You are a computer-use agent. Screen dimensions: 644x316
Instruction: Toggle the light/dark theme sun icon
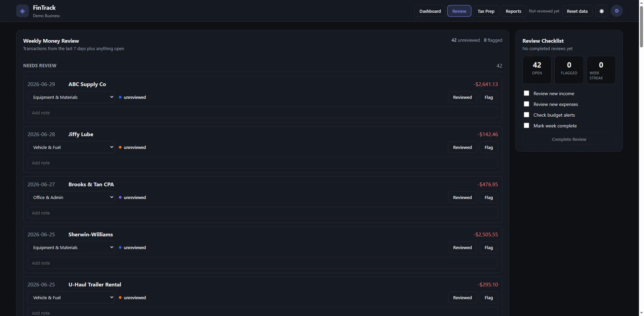pyautogui.click(x=602, y=11)
